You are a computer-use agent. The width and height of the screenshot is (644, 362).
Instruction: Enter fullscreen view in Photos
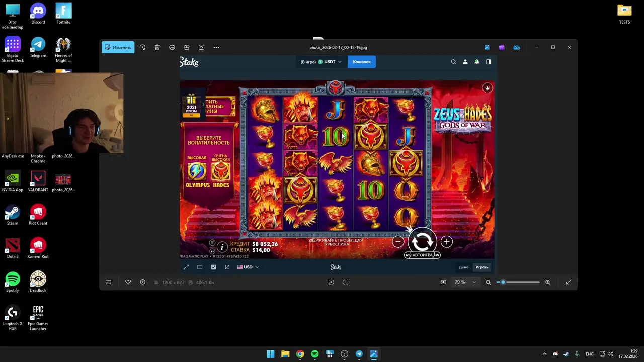[x=569, y=282]
